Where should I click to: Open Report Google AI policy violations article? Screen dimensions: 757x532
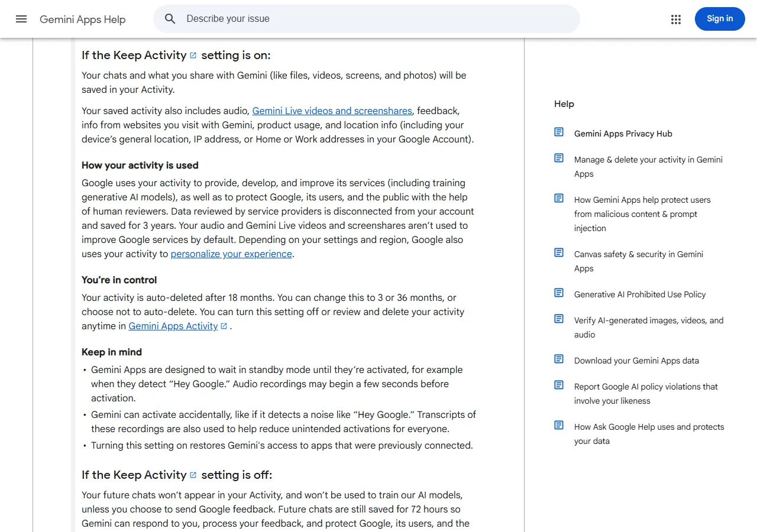point(646,394)
